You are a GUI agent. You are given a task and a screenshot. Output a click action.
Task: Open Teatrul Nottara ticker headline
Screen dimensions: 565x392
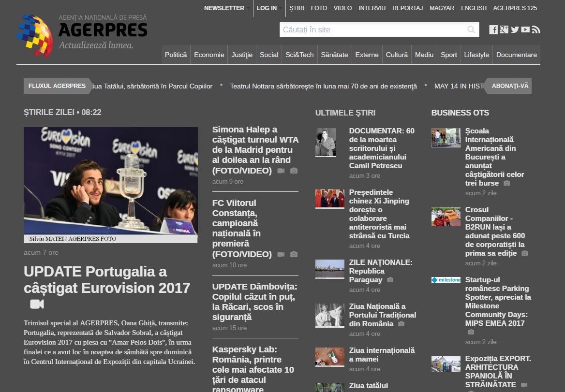323,86
